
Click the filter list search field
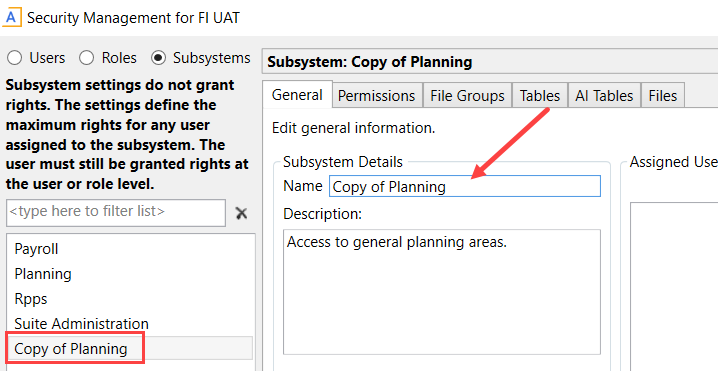click(x=116, y=213)
